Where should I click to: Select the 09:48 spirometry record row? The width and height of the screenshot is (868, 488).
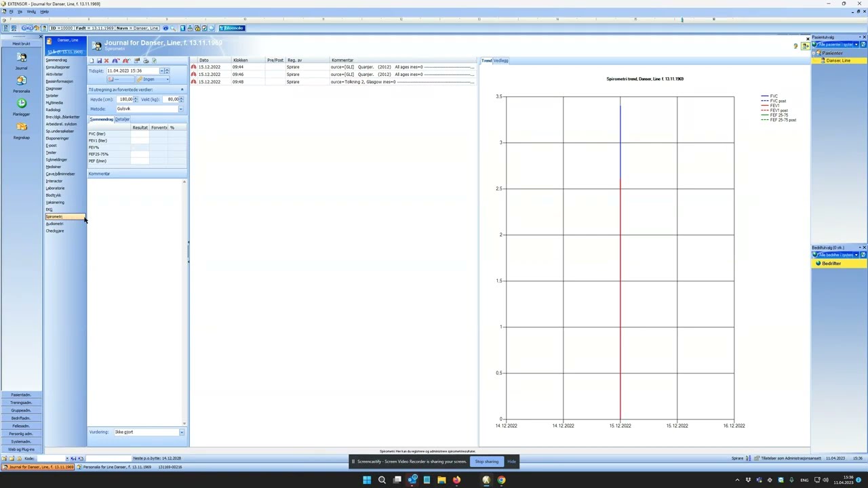332,82
